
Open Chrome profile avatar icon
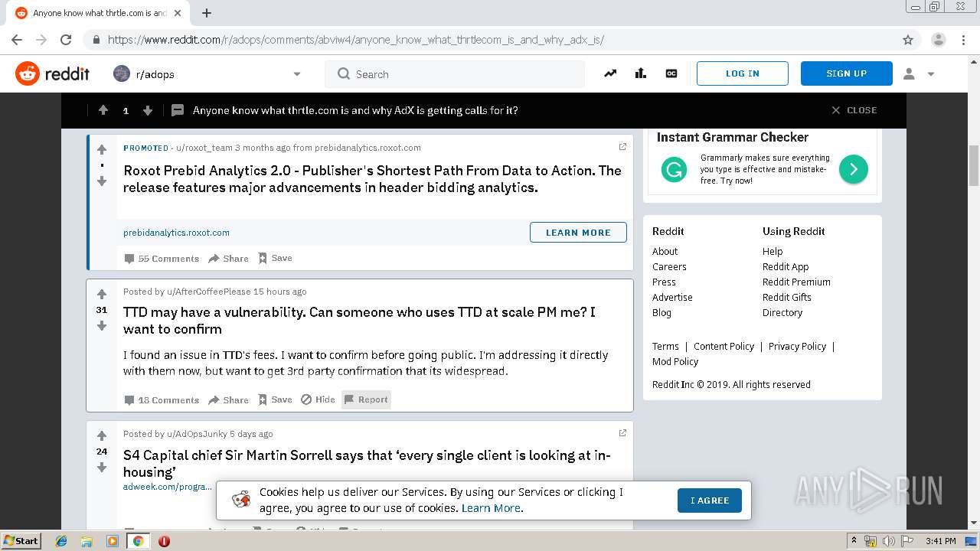939,40
